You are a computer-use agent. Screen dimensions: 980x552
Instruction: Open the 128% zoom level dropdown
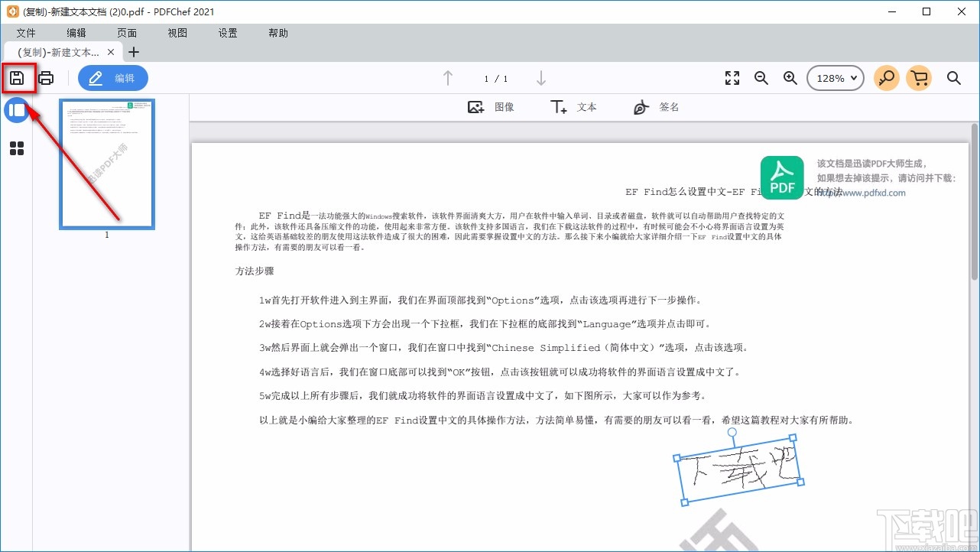pyautogui.click(x=835, y=77)
